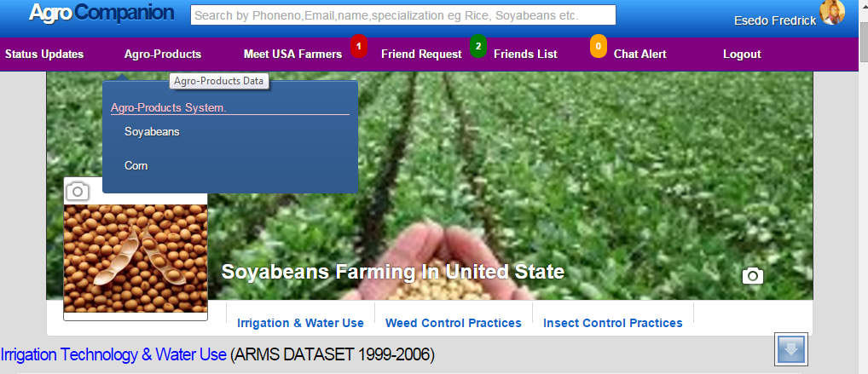Click the cover photo camera icon
The width and height of the screenshot is (868, 374).
(x=753, y=275)
